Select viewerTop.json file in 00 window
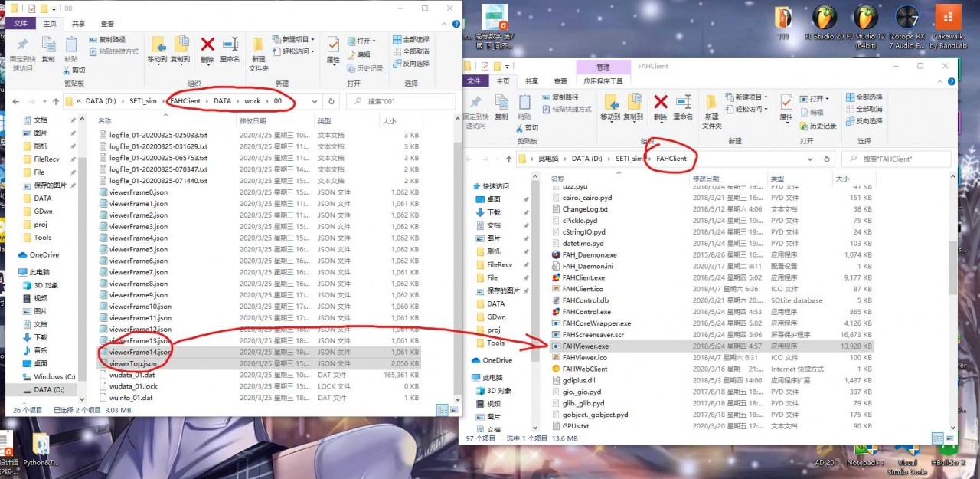Image resolution: width=980 pixels, height=479 pixels. (x=260, y=363)
